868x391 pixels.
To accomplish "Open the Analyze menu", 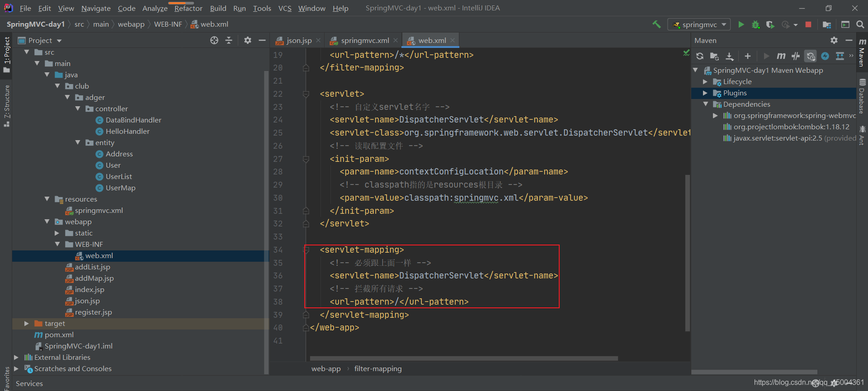I will pyautogui.click(x=155, y=8).
